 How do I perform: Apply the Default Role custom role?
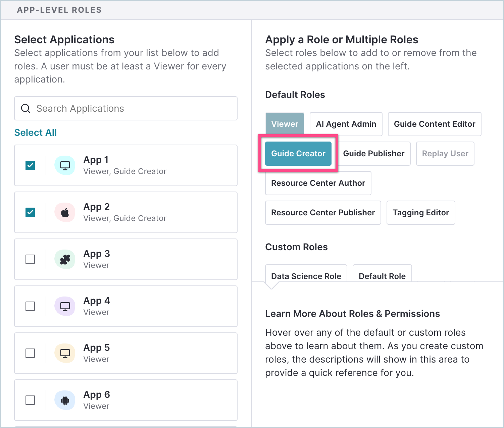382,273
